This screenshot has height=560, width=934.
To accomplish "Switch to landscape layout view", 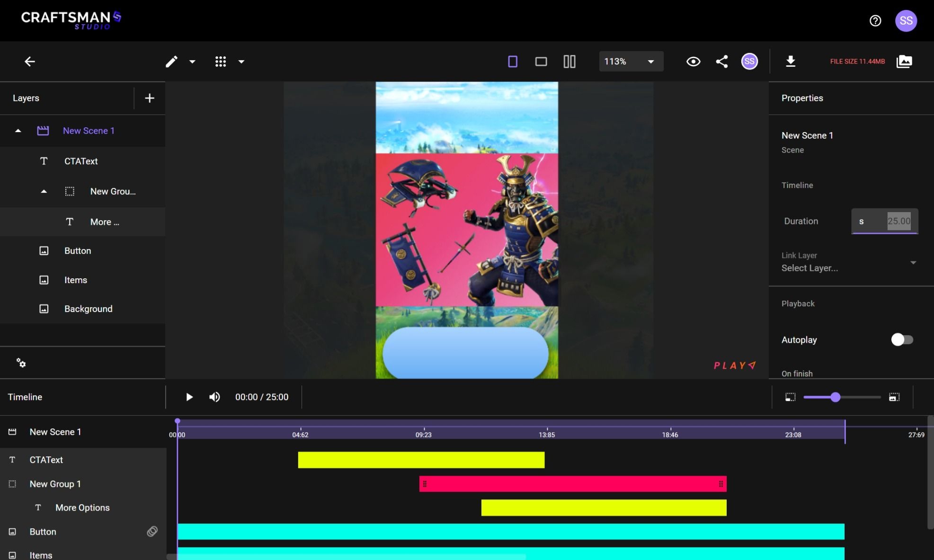I will [x=541, y=62].
